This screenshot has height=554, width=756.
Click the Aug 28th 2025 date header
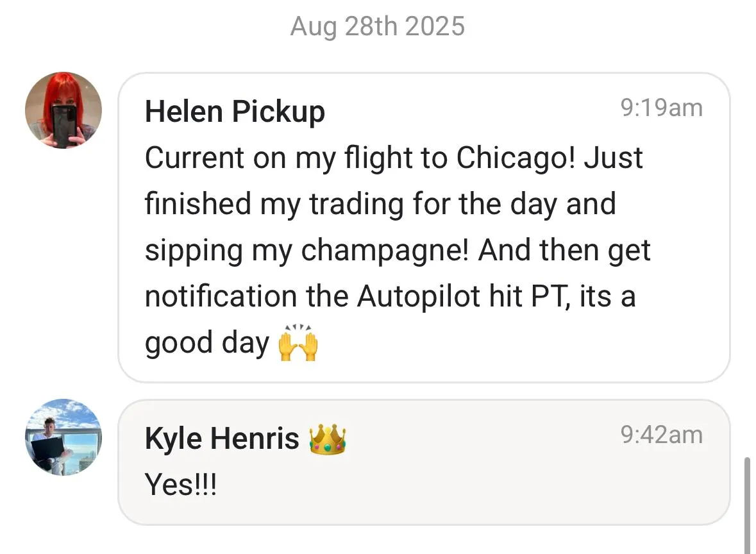click(x=377, y=27)
